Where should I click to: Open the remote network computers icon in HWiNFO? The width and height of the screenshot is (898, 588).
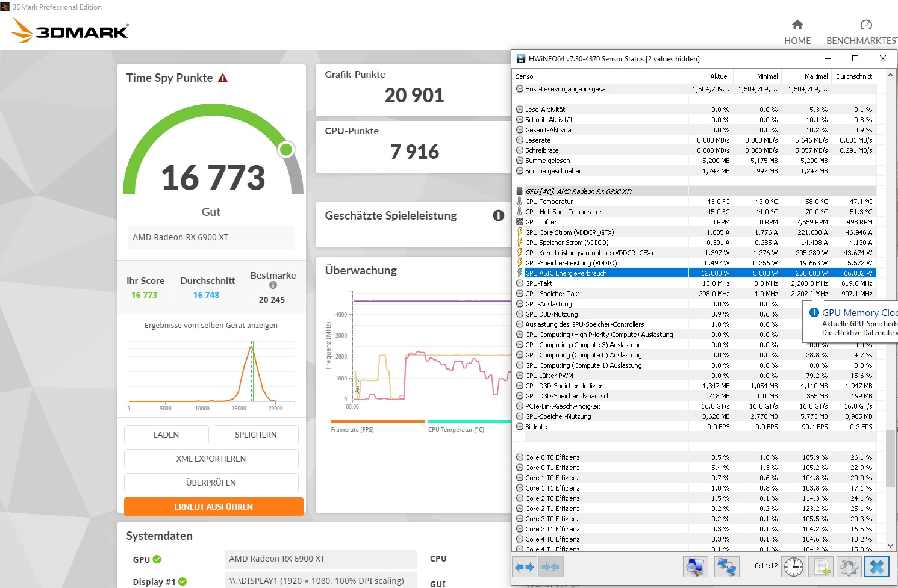pyautogui.click(x=726, y=567)
